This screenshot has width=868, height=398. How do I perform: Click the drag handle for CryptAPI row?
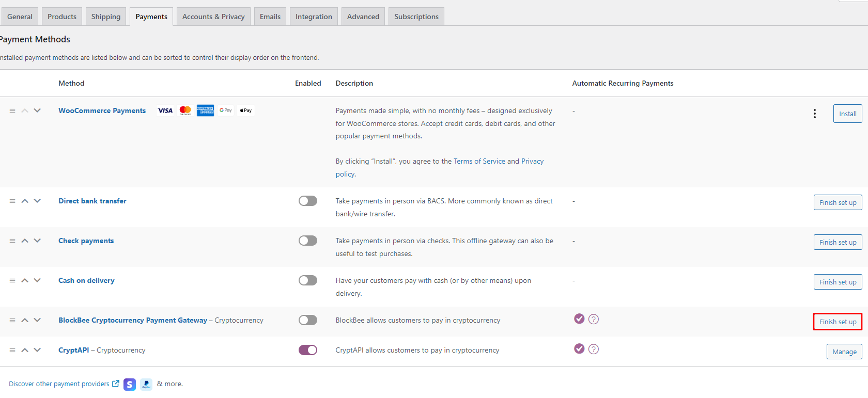click(12, 351)
